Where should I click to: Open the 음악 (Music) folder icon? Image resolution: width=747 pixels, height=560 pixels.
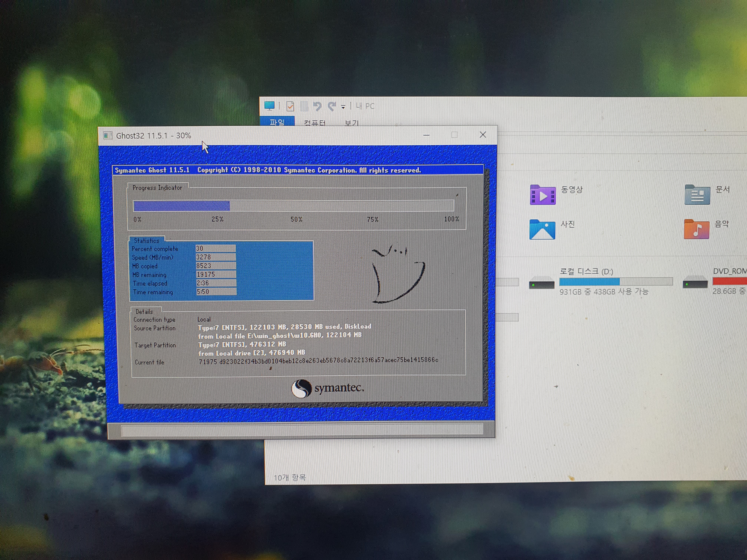tap(696, 229)
